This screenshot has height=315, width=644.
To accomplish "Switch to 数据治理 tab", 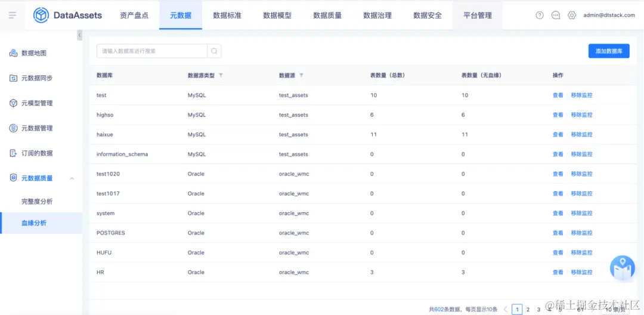I will (377, 16).
